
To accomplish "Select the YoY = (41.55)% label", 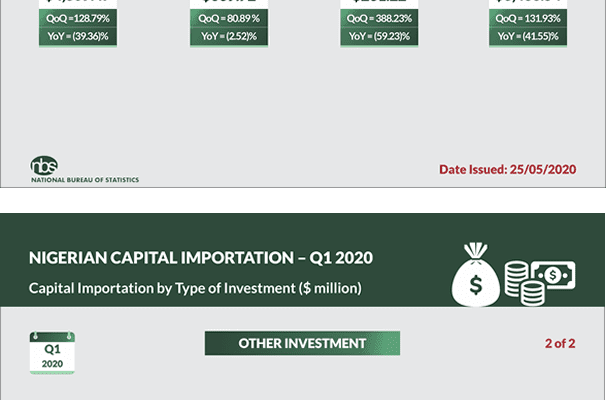I will [x=528, y=37].
